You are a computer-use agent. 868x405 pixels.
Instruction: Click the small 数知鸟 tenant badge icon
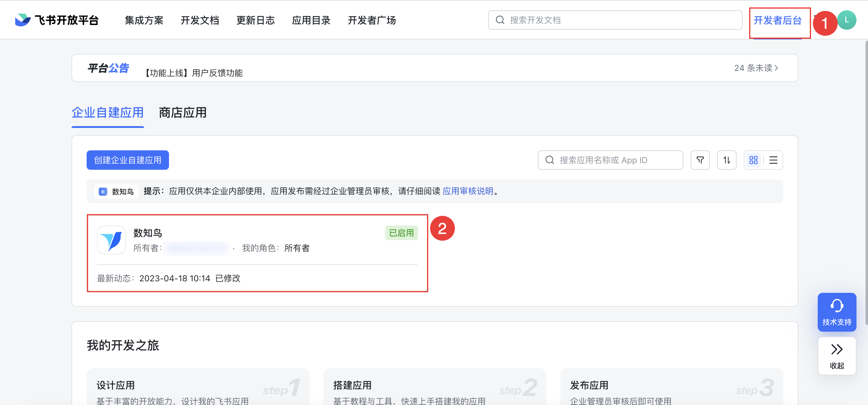click(103, 192)
